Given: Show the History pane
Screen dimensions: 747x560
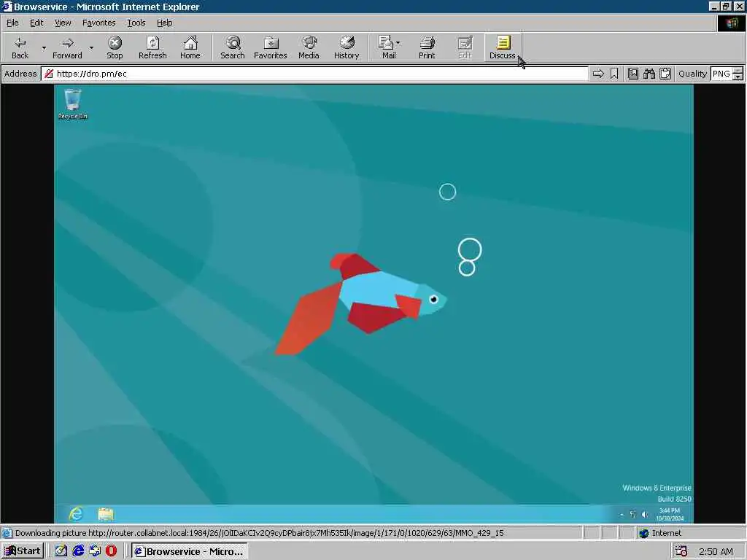Looking at the screenshot, I should pos(347,47).
